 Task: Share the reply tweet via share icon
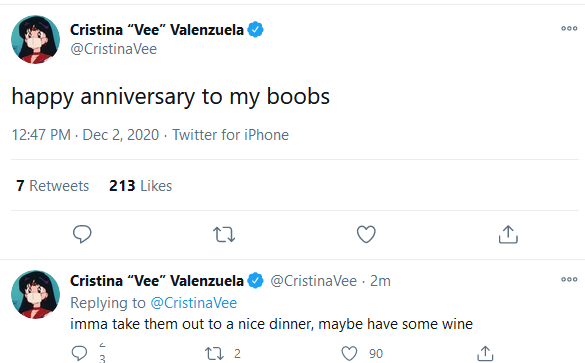click(485, 353)
